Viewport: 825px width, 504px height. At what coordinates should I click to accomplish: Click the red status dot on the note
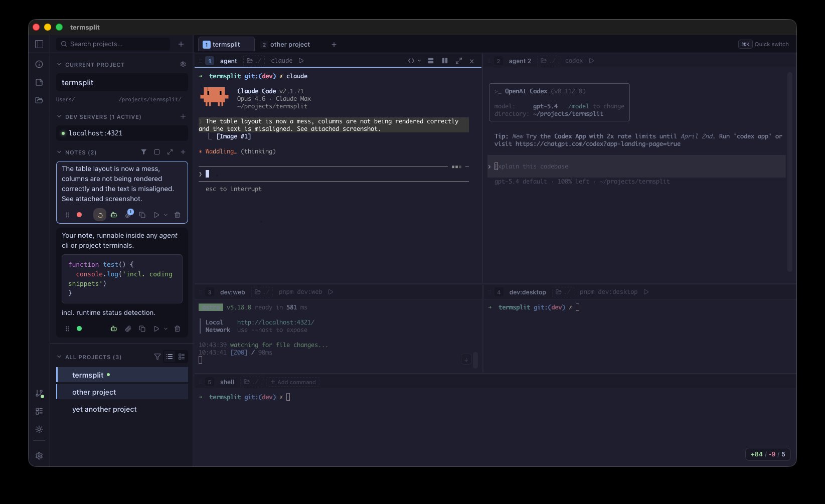coord(79,214)
